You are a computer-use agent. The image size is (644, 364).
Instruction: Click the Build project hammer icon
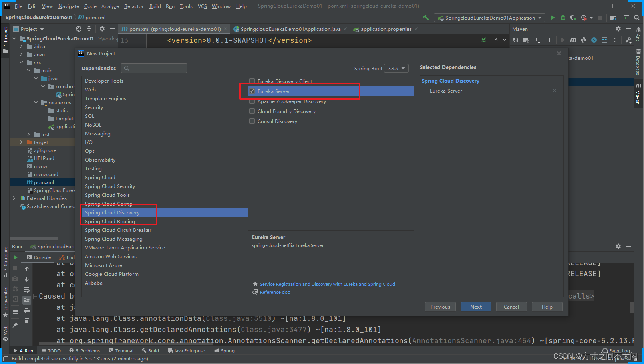pyautogui.click(x=426, y=18)
